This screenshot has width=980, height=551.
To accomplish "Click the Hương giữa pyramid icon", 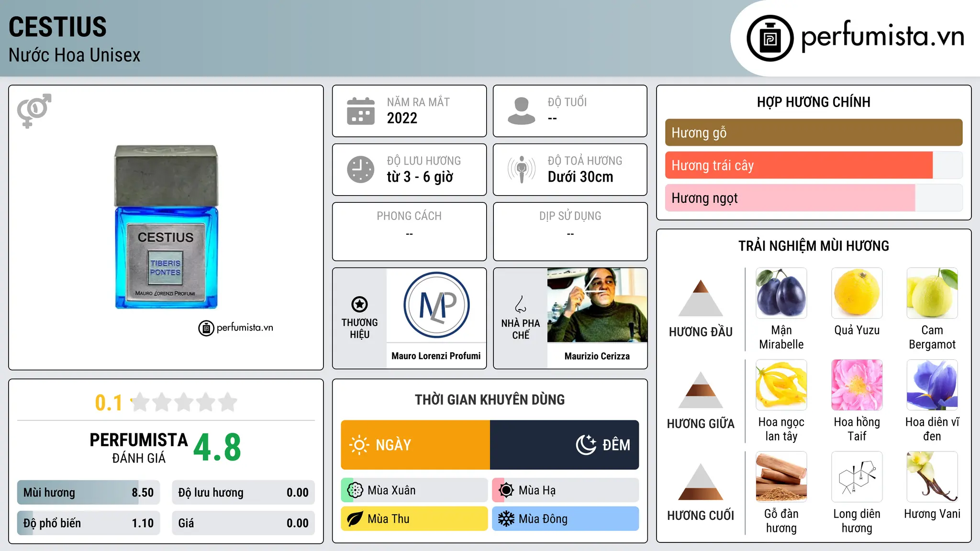I will 701,389.
